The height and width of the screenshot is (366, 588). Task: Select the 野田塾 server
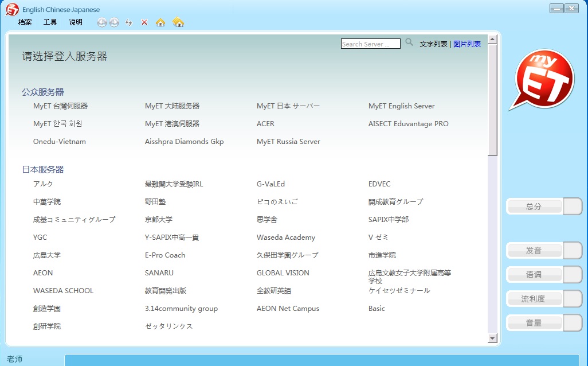click(x=155, y=201)
